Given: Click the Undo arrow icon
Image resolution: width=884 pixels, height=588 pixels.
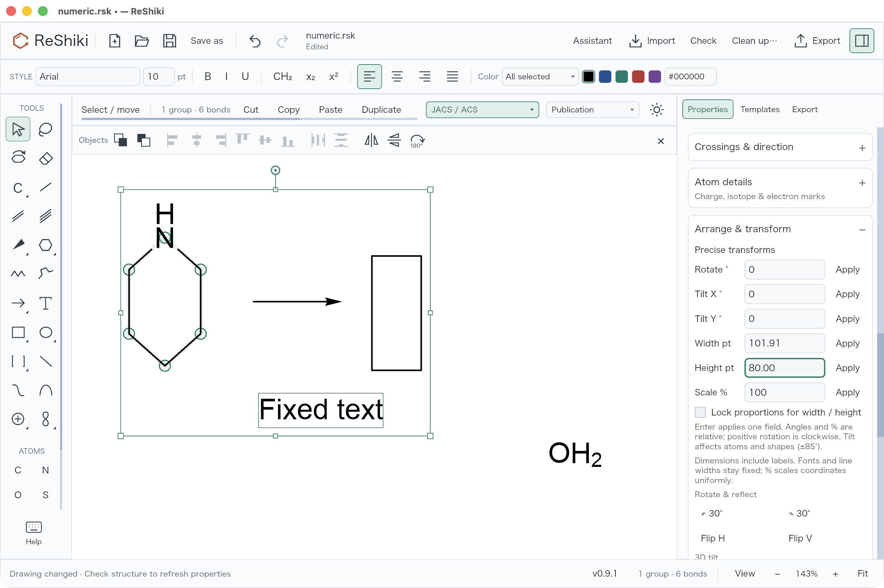Looking at the screenshot, I should [x=255, y=40].
